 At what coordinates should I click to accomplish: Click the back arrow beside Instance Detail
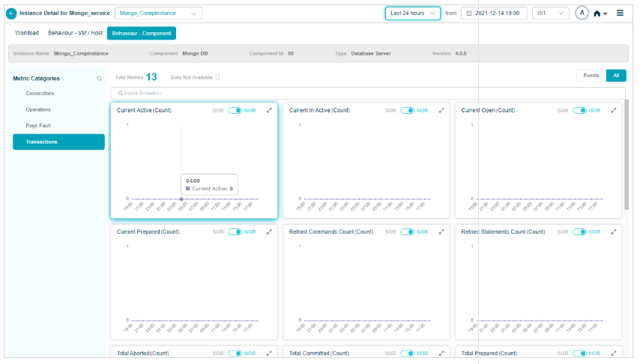click(x=12, y=13)
